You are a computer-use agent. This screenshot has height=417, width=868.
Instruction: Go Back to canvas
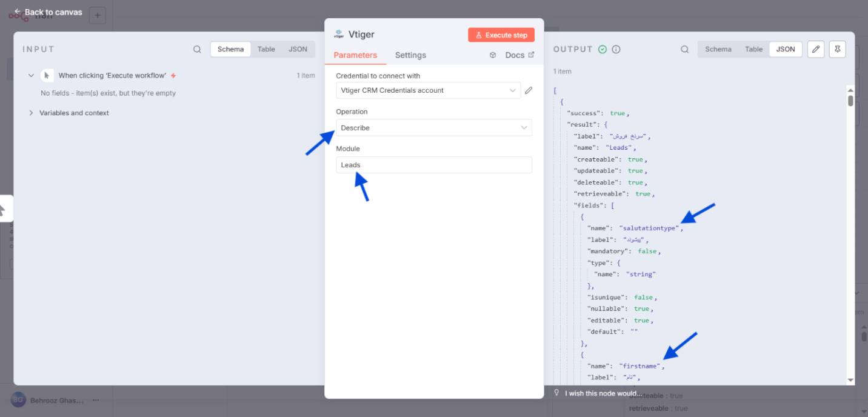click(x=48, y=12)
